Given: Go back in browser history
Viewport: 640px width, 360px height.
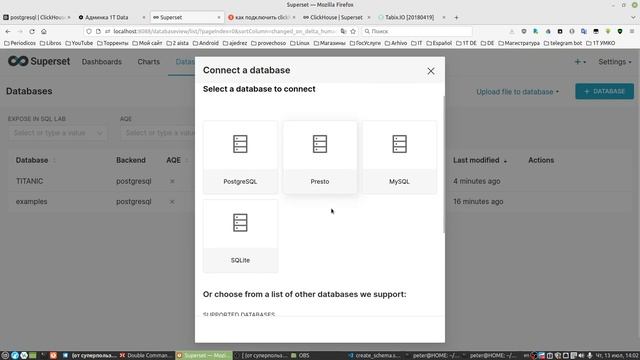Looking at the screenshot, I should point(8,31).
